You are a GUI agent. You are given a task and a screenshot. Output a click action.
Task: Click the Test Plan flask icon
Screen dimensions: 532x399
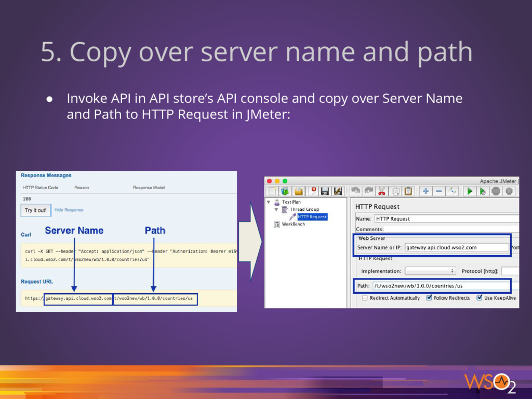(277, 202)
